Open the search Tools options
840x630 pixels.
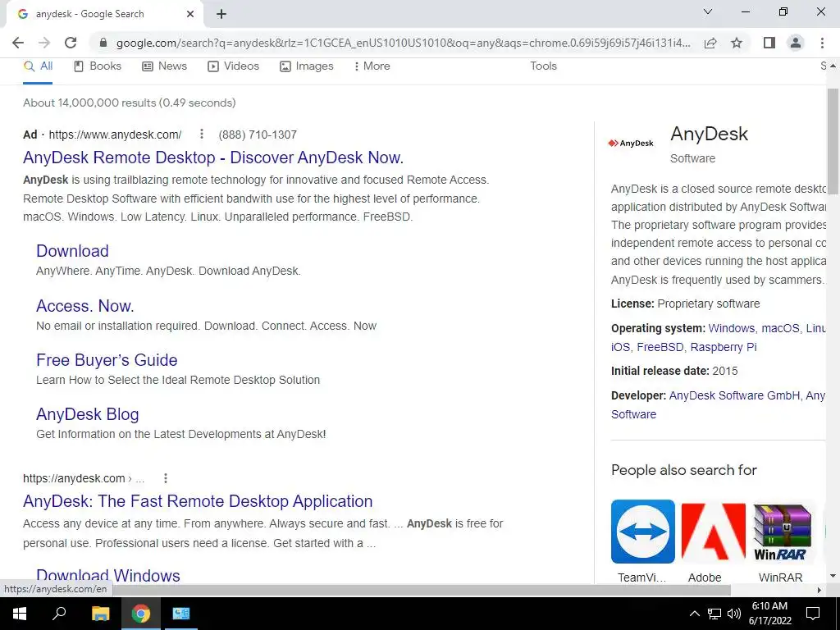pyautogui.click(x=543, y=66)
